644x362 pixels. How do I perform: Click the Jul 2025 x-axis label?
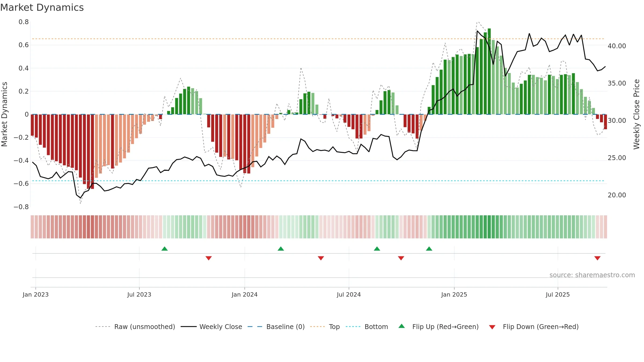558,294
